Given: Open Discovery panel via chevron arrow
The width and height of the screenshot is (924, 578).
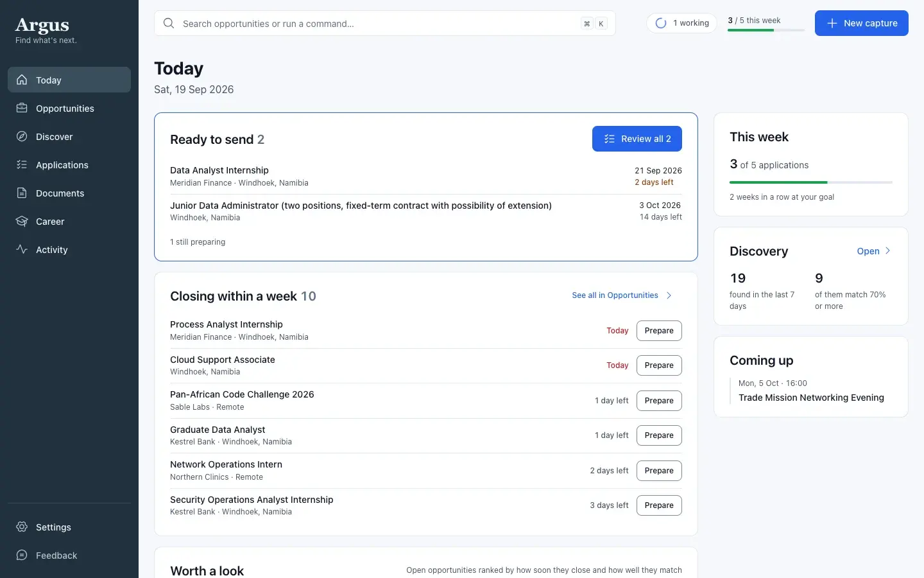Looking at the screenshot, I should [887, 251].
